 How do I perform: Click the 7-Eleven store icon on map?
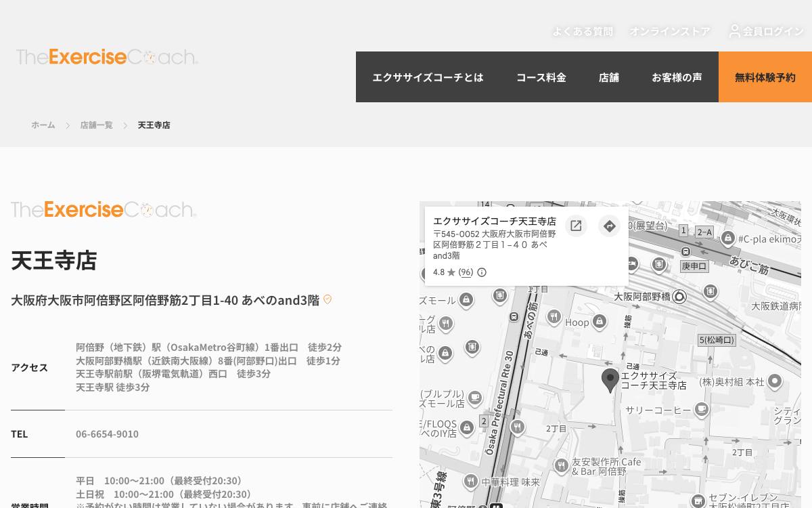(699, 503)
